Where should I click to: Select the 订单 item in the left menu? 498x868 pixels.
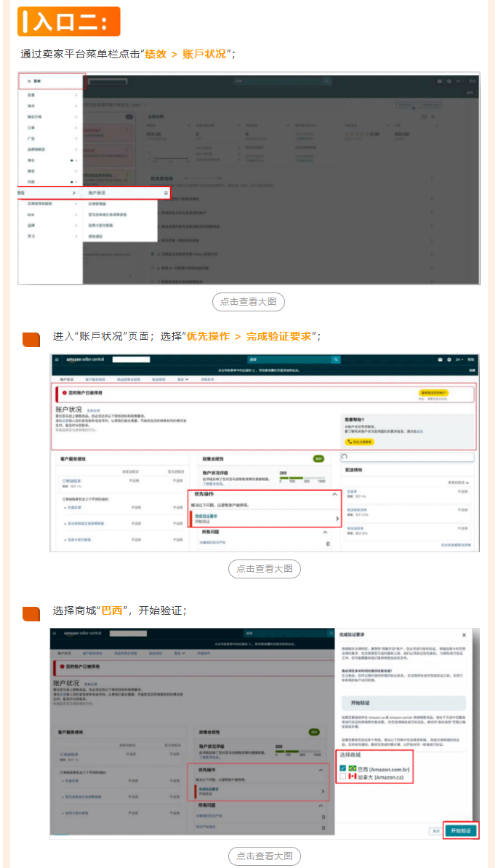[x=31, y=127]
